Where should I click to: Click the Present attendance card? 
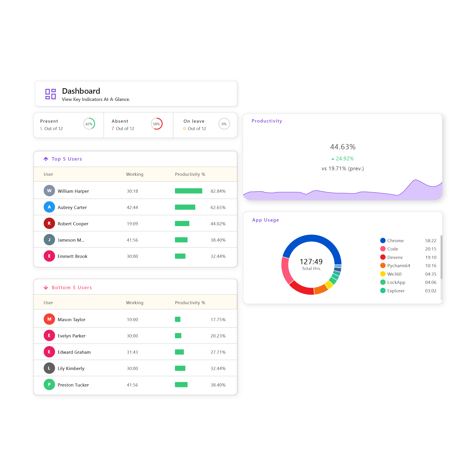(69, 125)
